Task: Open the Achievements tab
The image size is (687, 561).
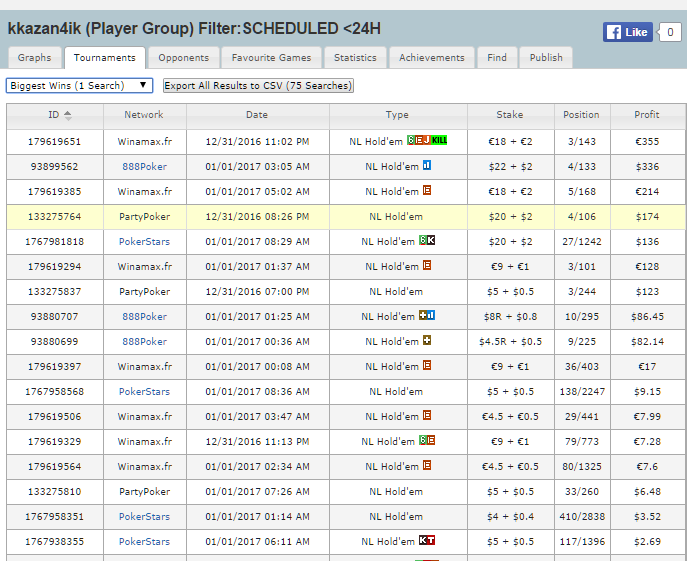Action: click(x=432, y=57)
